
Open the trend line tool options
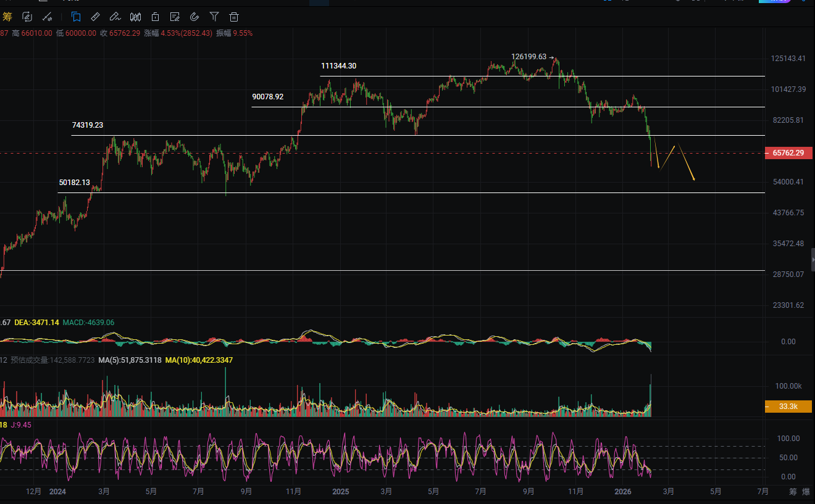point(47,17)
